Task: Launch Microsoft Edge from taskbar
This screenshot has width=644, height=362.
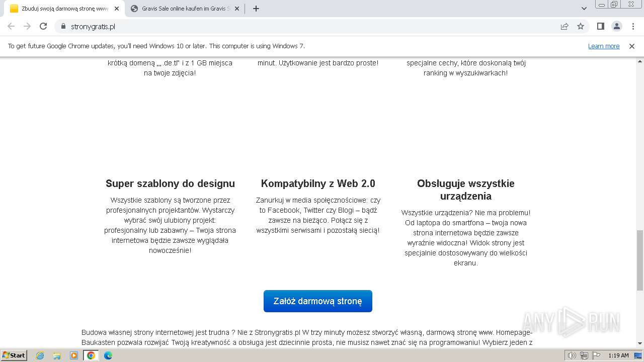Action: (x=108, y=355)
